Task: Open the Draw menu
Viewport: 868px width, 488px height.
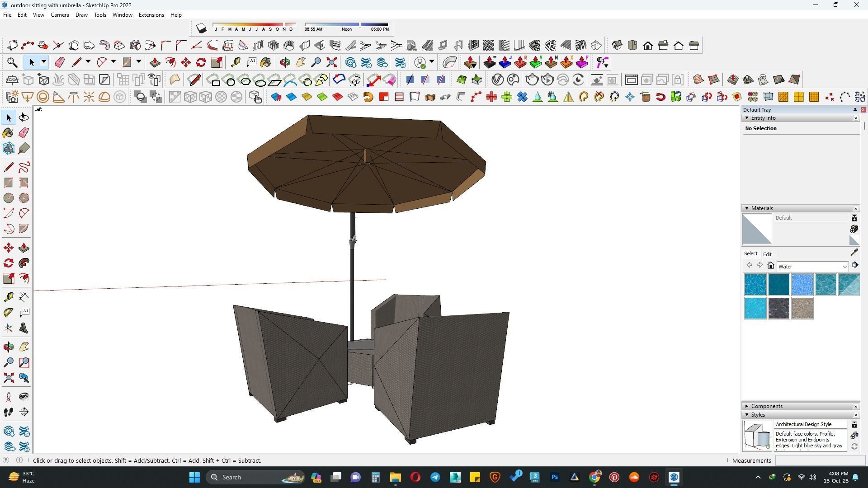Action: coord(81,15)
